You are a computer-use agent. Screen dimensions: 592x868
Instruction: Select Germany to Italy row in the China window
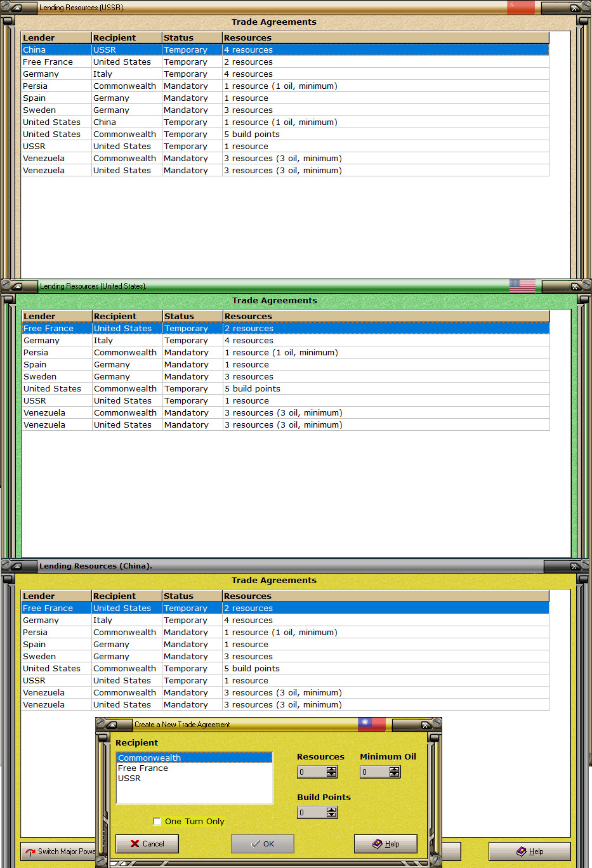285,620
